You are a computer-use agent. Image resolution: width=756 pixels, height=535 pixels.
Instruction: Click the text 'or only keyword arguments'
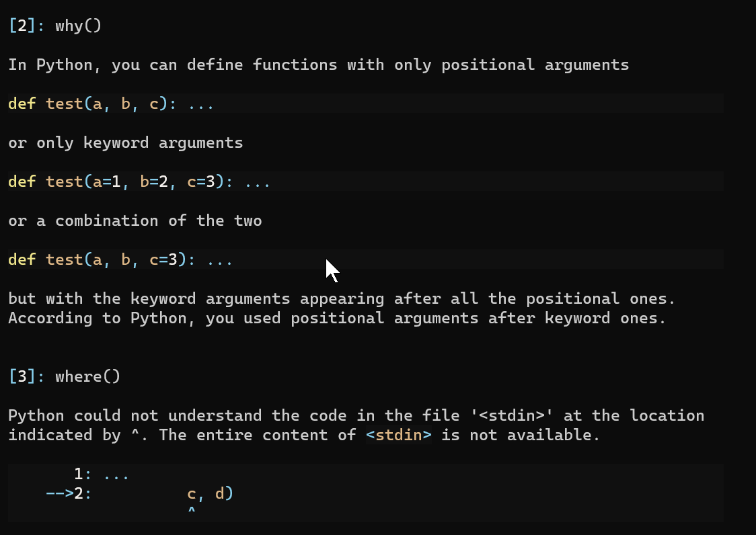click(x=125, y=143)
